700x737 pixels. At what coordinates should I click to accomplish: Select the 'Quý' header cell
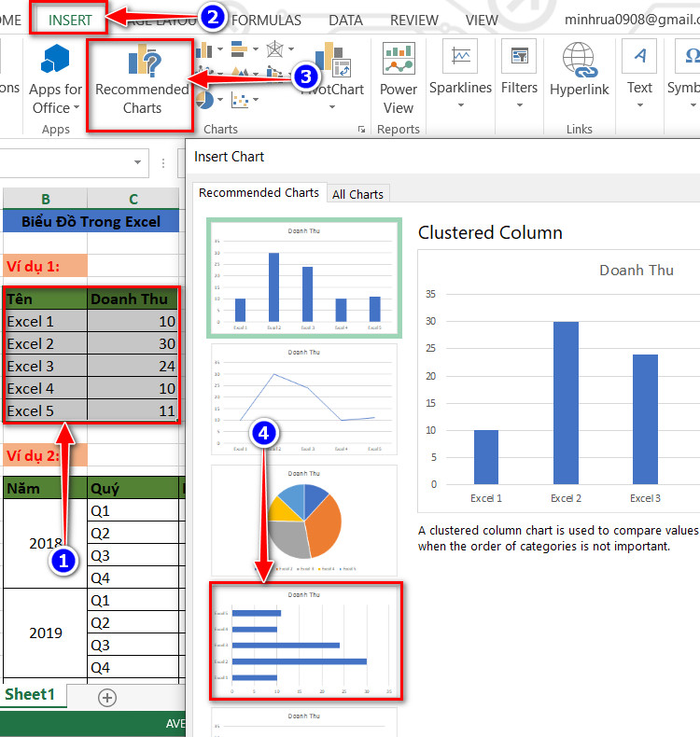133,488
